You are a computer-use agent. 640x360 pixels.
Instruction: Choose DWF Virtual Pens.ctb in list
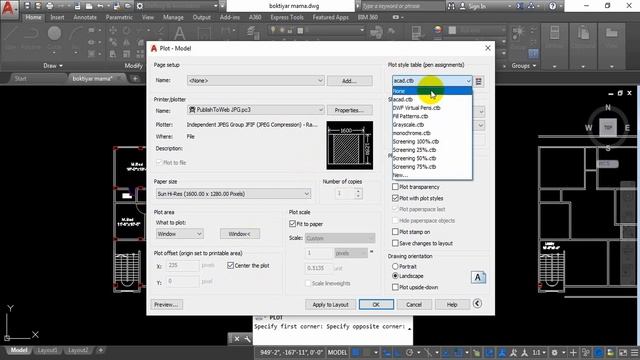click(x=432, y=108)
